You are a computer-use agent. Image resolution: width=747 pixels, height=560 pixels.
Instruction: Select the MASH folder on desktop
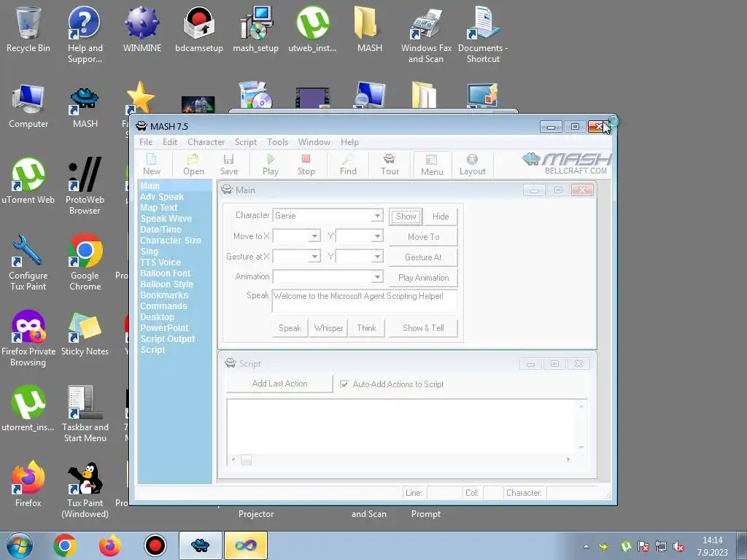370,28
